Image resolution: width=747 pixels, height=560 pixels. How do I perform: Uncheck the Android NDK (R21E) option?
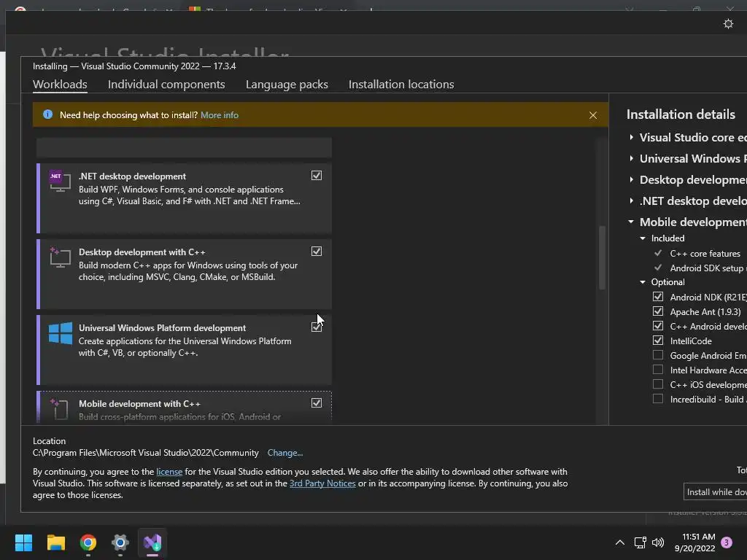(658, 297)
